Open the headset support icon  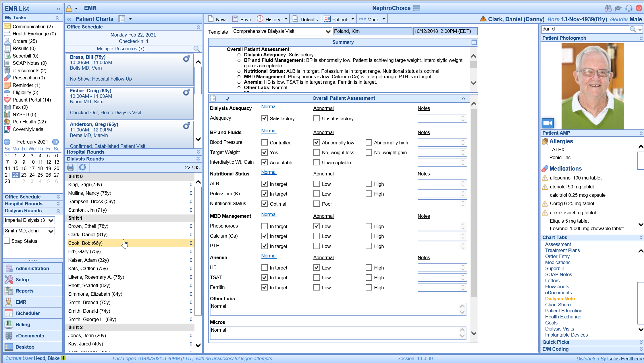629,8
